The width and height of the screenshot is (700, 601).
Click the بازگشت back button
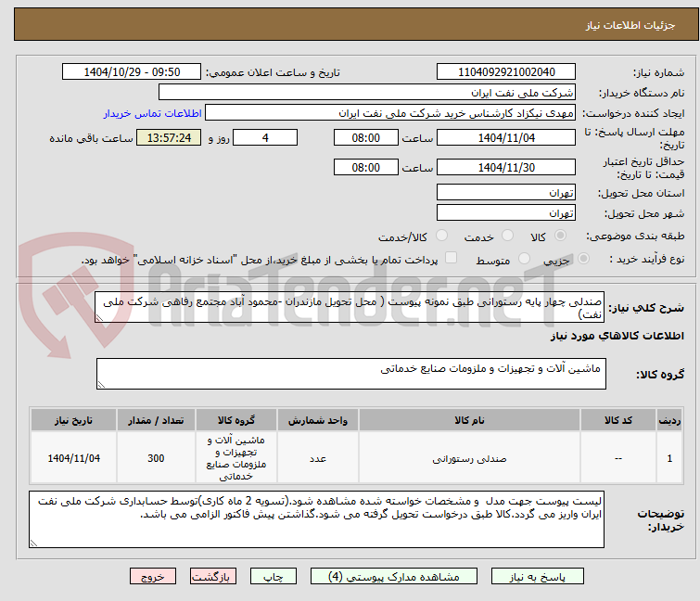click(x=213, y=577)
